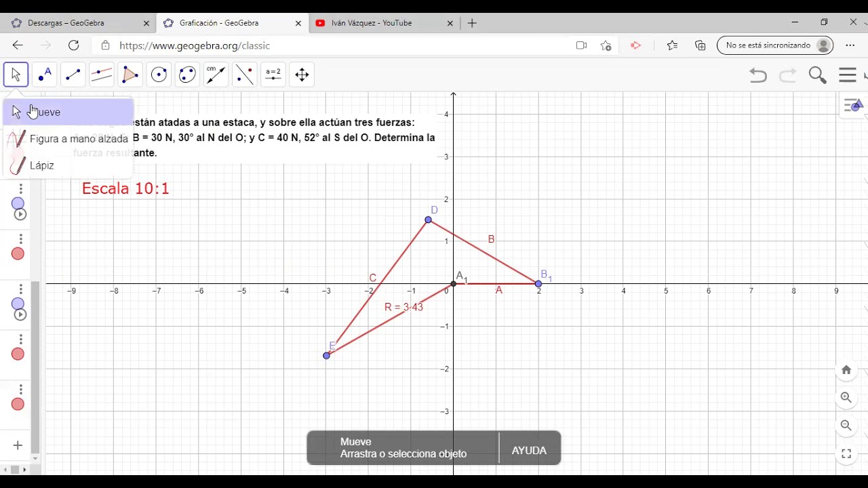The height and width of the screenshot is (488, 868).
Task: Open browser Settings and more menu
Action: [850, 45]
